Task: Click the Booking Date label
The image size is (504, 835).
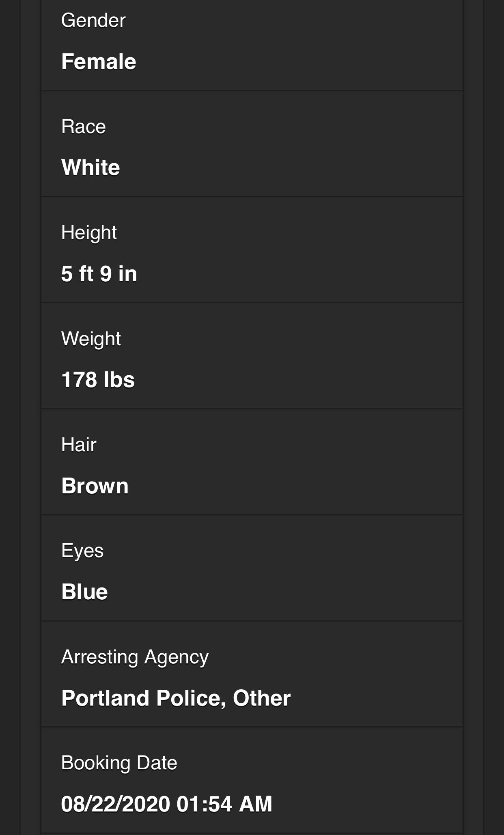Action: (119, 763)
